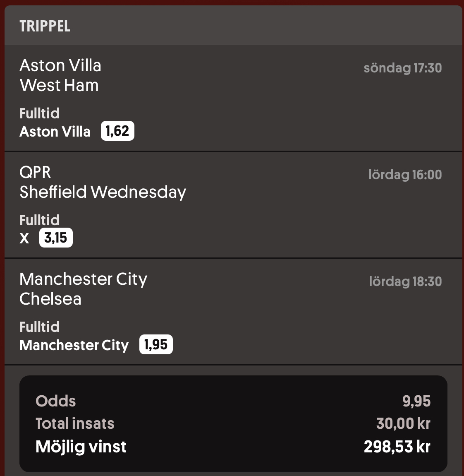The height and width of the screenshot is (476, 464).
Task: Select the 1,95 odds badge
Action: coord(156,344)
